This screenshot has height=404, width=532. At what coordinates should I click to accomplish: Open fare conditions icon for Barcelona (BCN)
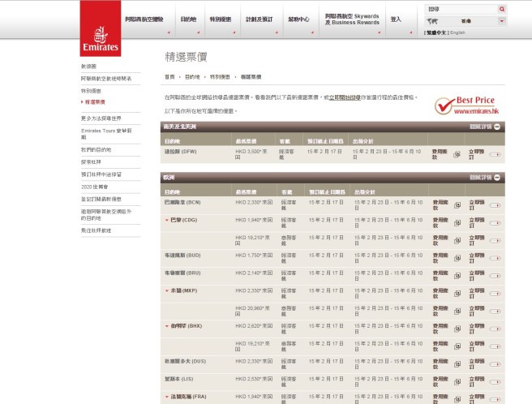point(457,205)
